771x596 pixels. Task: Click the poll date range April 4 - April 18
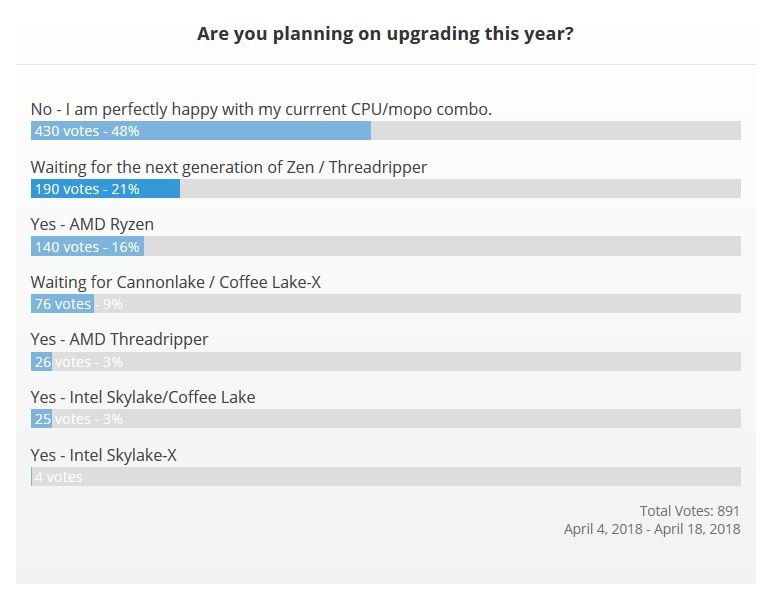tap(652, 529)
